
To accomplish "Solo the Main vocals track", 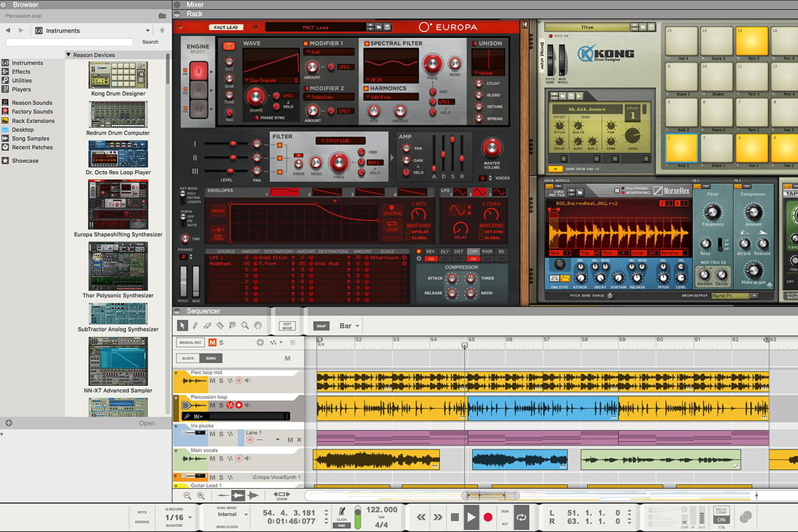I will pos(220,459).
